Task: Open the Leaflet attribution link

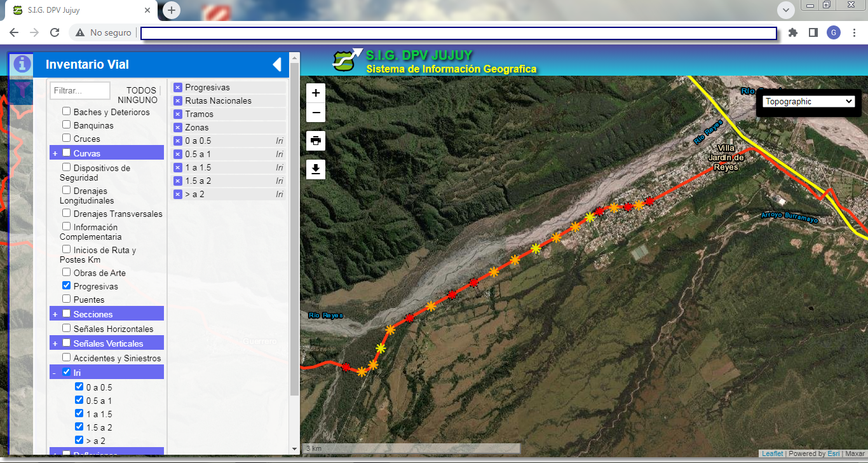Action: click(772, 453)
